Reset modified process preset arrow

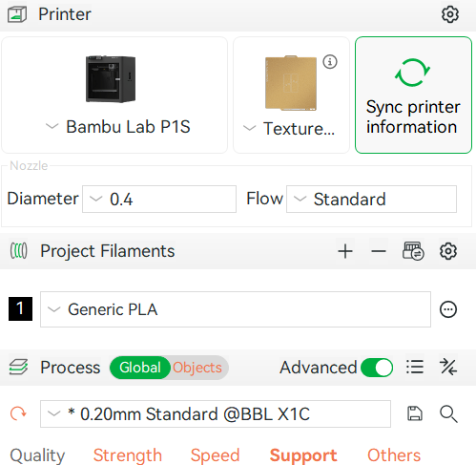click(18, 413)
